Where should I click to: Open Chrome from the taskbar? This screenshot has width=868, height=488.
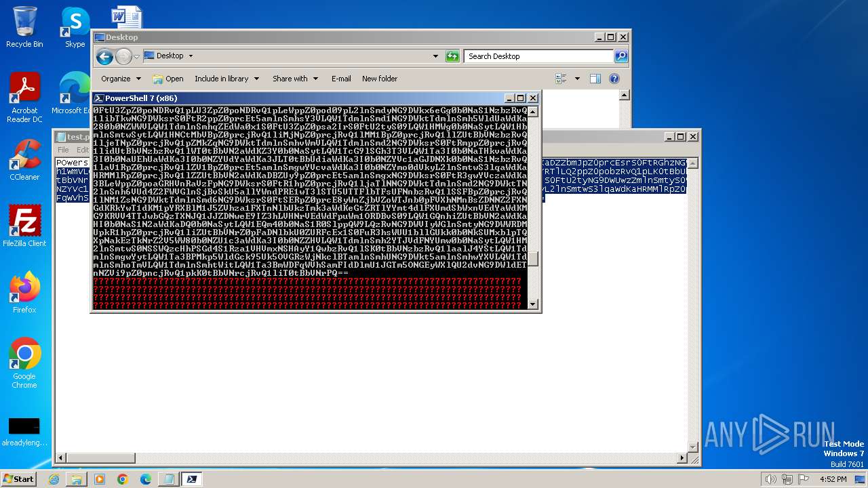[x=123, y=479]
